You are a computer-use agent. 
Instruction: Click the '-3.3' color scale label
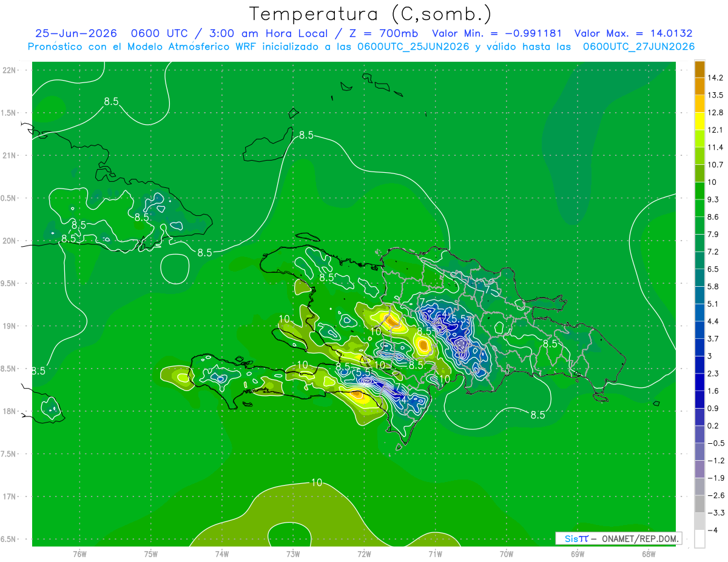click(x=715, y=513)
